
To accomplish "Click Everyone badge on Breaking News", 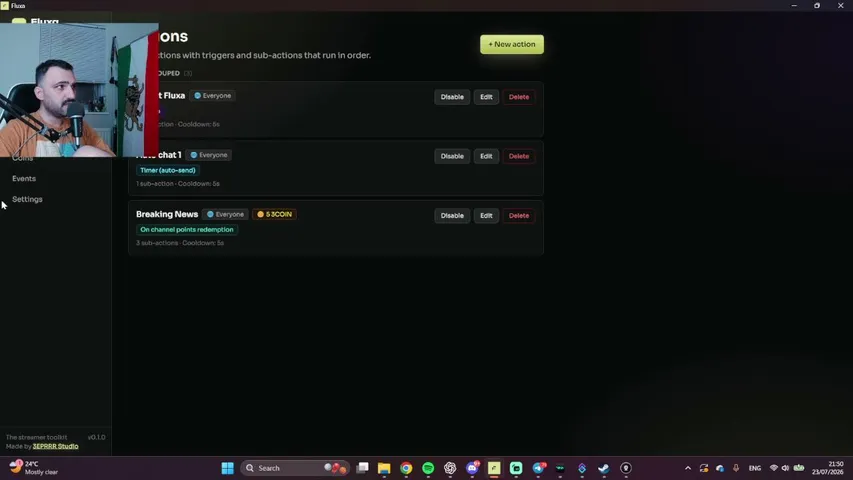I will tap(225, 214).
